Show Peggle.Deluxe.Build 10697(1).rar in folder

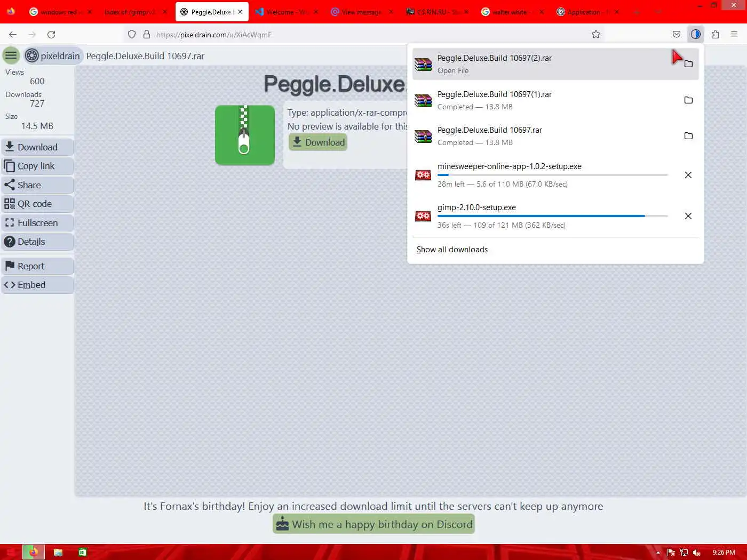(688, 100)
